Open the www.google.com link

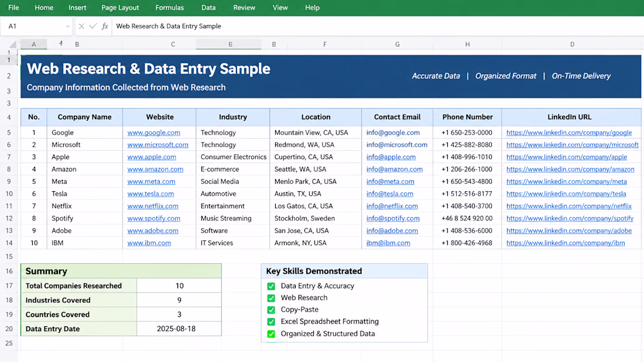point(153,133)
